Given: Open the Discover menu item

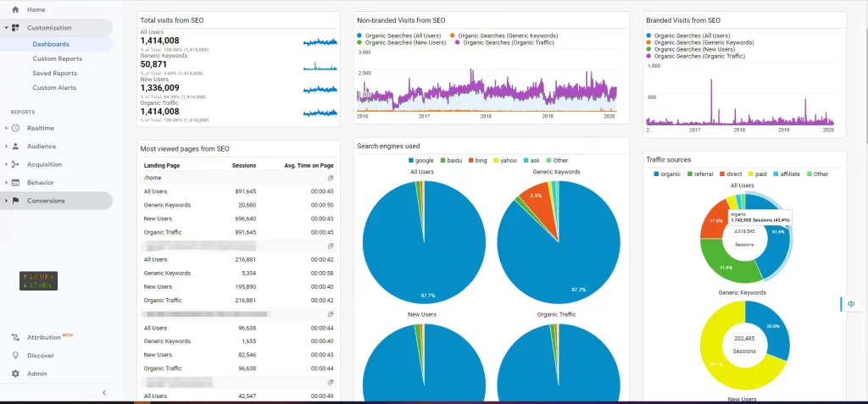Looking at the screenshot, I should coord(41,355).
